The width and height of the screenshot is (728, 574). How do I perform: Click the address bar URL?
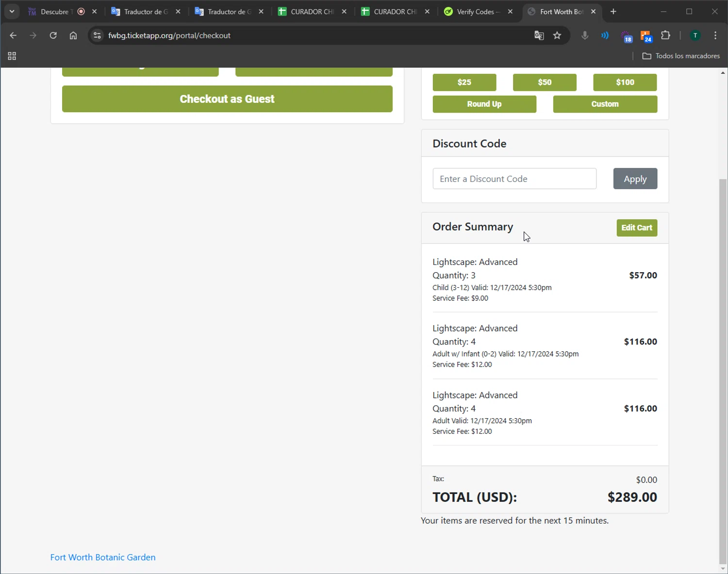pyautogui.click(x=169, y=35)
